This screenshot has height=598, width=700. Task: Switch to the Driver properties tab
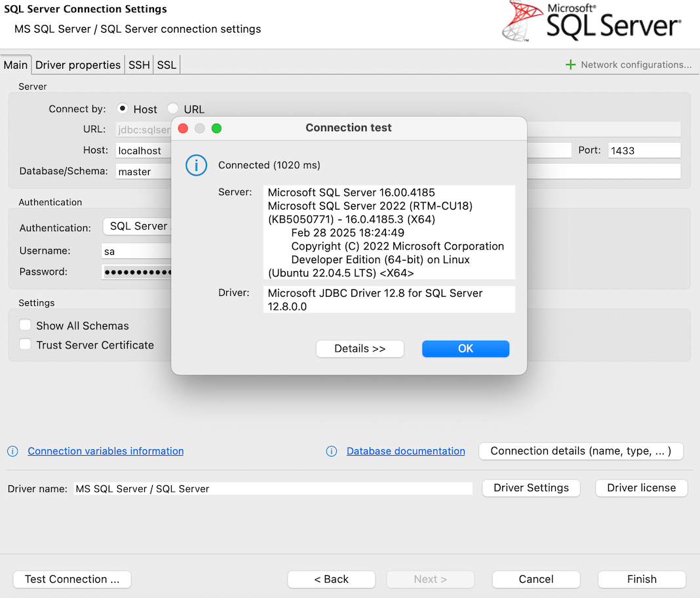pyautogui.click(x=78, y=65)
